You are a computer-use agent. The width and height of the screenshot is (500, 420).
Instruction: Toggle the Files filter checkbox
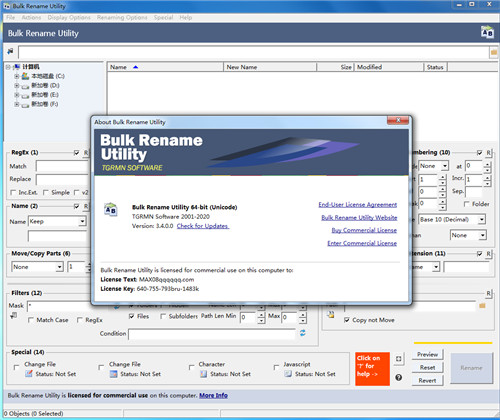[132, 316]
